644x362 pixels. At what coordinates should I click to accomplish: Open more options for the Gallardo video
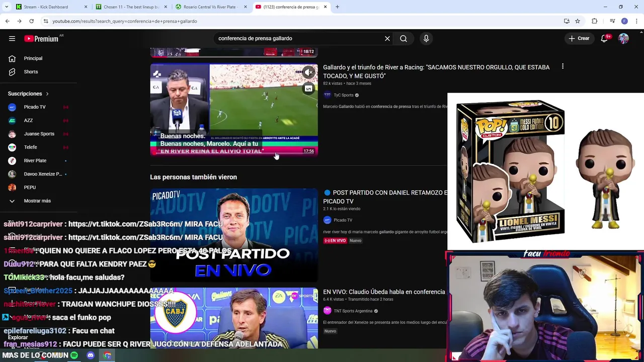tap(562, 66)
